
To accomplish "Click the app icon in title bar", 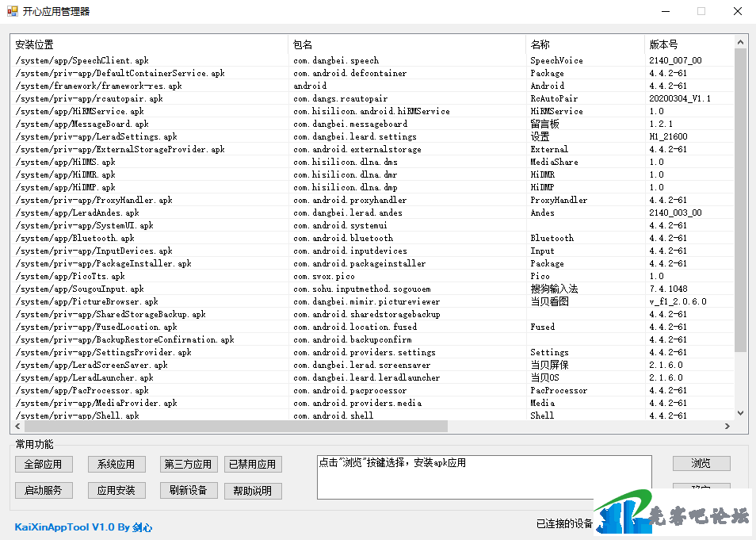I will pyautogui.click(x=12, y=11).
